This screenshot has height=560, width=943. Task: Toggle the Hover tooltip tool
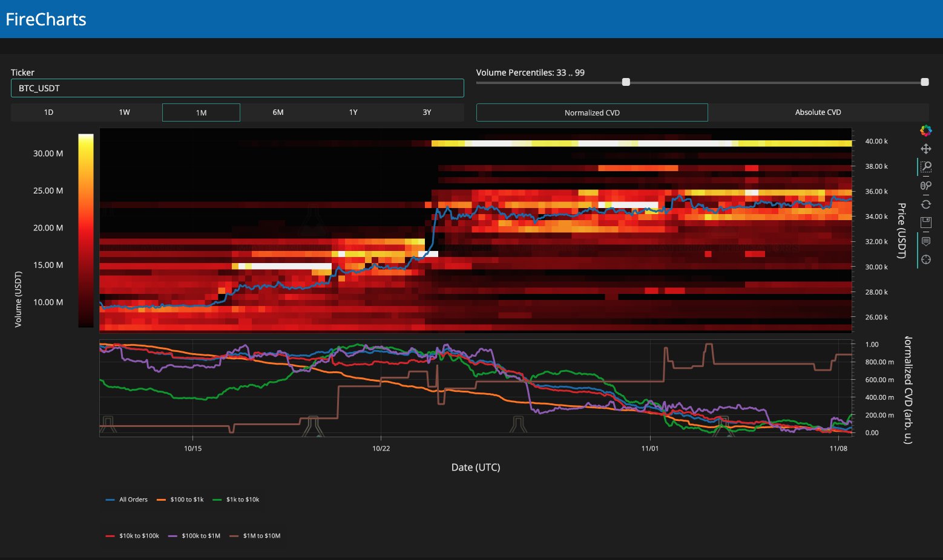tap(925, 241)
